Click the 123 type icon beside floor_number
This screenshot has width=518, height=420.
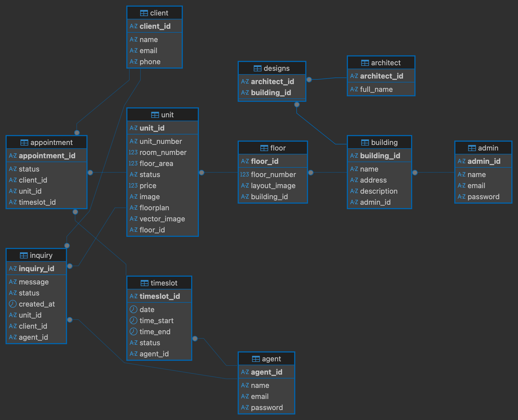[x=245, y=175]
